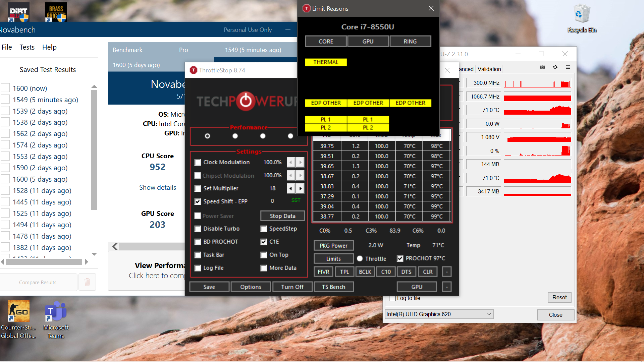Launch Counter-Strike Global Offensive shortcut
Image resolution: width=644 pixels, height=362 pixels.
[18, 319]
